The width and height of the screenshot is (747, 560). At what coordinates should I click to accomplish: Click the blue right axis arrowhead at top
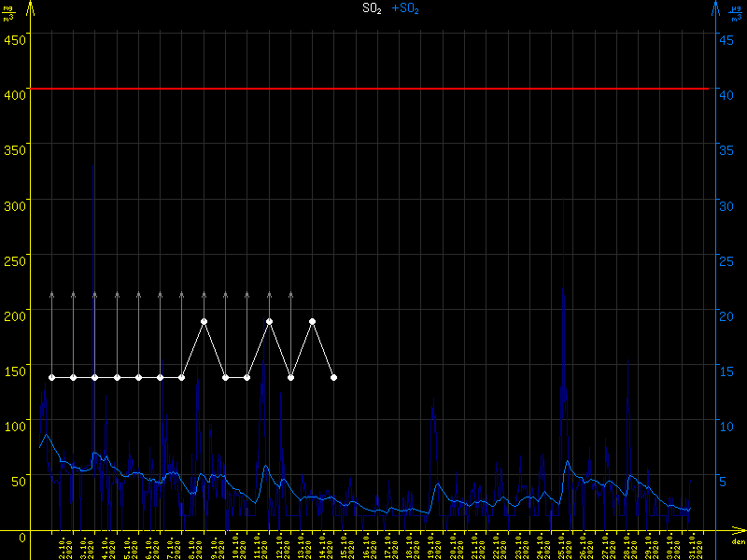(715, 7)
